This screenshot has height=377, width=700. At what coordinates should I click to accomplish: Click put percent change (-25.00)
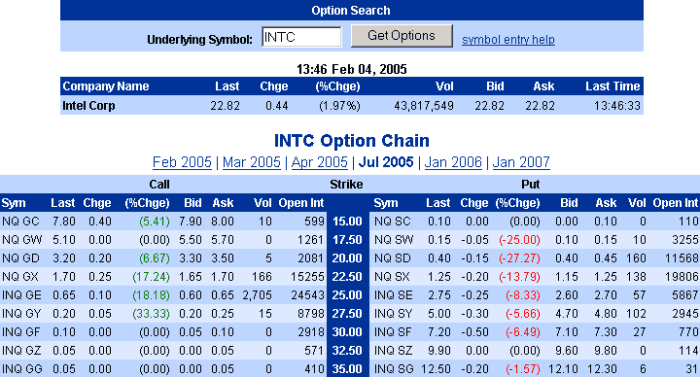(x=520, y=240)
